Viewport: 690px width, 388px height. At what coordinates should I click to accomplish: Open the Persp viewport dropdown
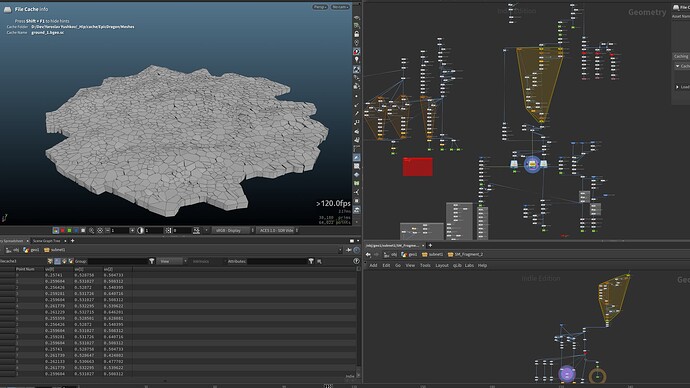(320, 7)
